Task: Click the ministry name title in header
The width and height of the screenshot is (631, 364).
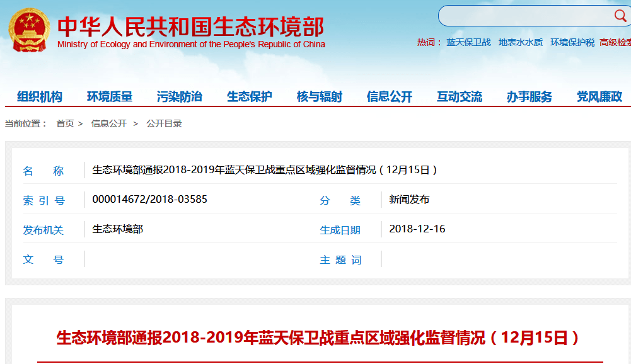Action: tap(190, 26)
